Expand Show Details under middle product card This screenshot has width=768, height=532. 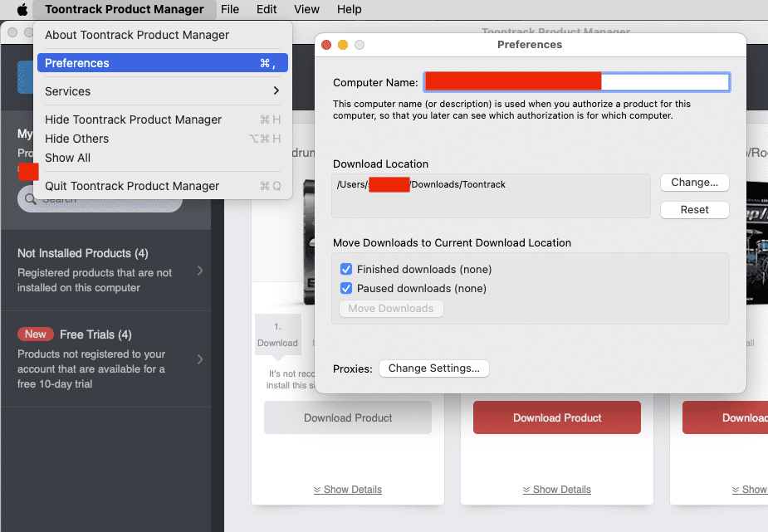(x=557, y=490)
